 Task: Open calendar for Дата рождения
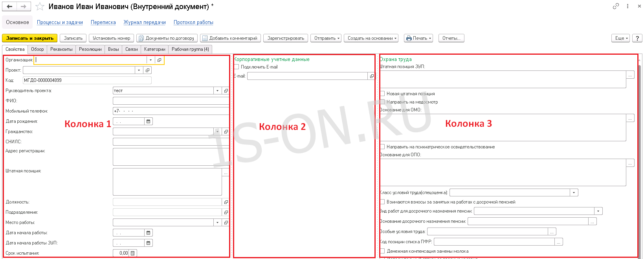point(148,121)
